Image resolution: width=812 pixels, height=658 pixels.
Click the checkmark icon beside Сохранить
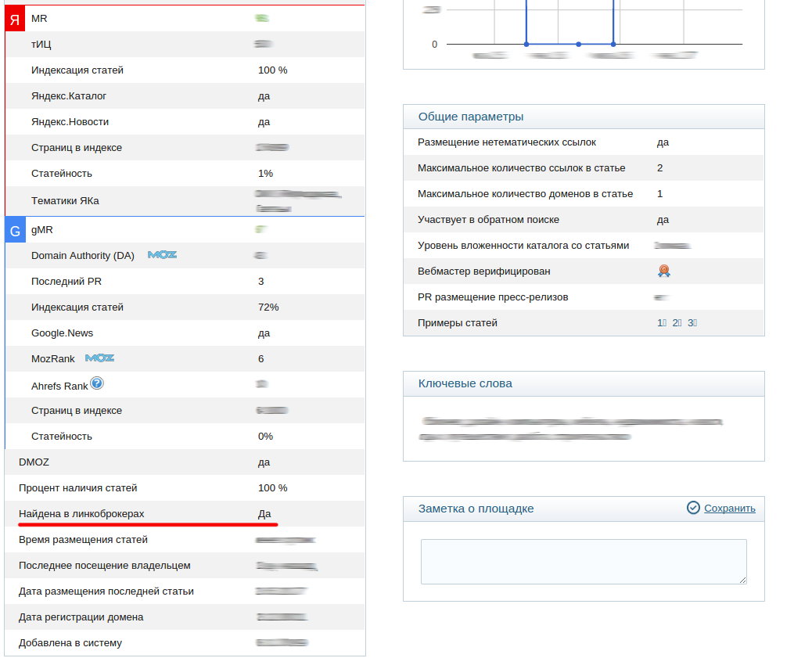click(x=693, y=508)
